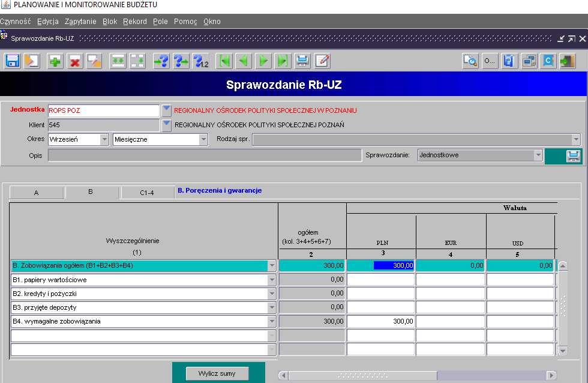The width and height of the screenshot is (588, 383).
Task: Click the ogółem 300,00 cell in B4 row
Action: [312, 322]
